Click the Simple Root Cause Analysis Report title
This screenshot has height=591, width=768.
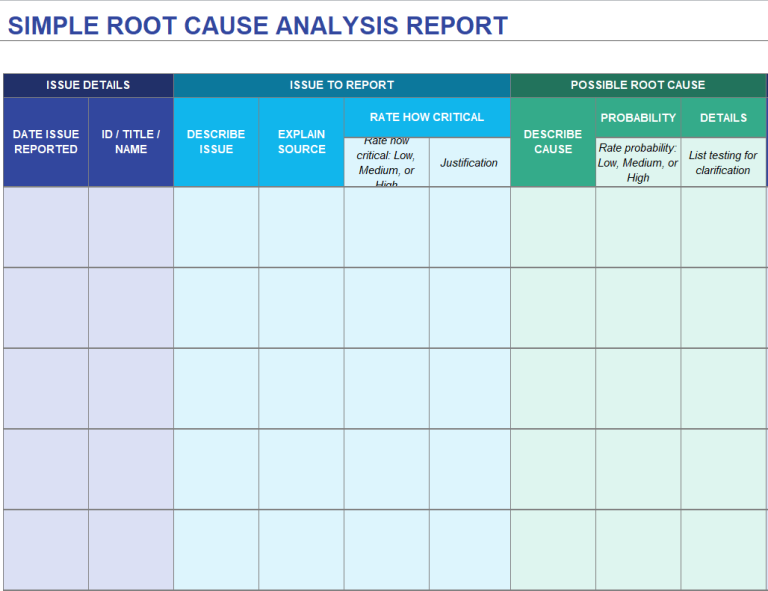tap(258, 25)
